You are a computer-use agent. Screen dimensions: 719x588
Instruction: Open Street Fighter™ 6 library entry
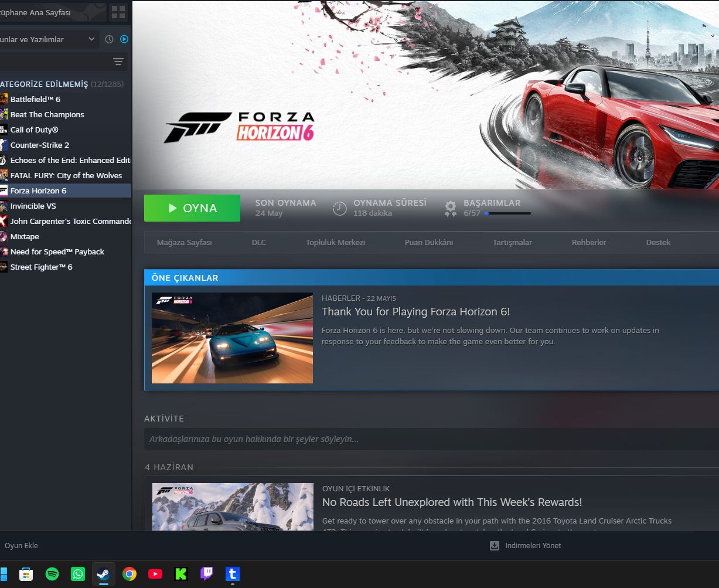pos(66,267)
